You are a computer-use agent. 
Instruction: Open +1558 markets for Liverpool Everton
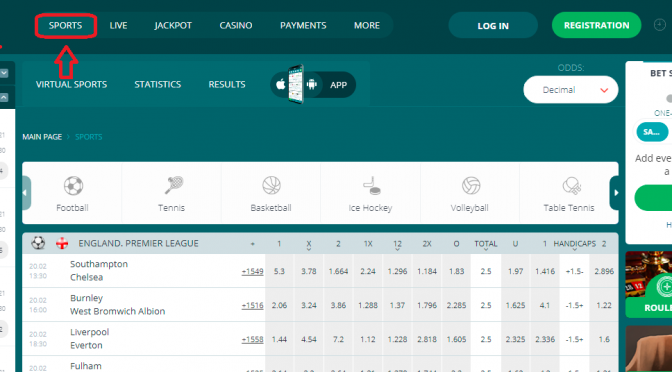point(252,339)
